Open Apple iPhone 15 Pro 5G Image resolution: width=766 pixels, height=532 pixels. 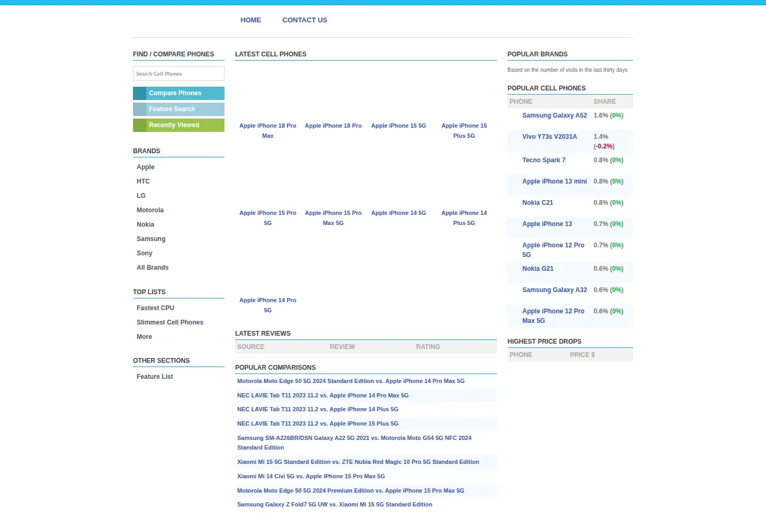(x=268, y=218)
